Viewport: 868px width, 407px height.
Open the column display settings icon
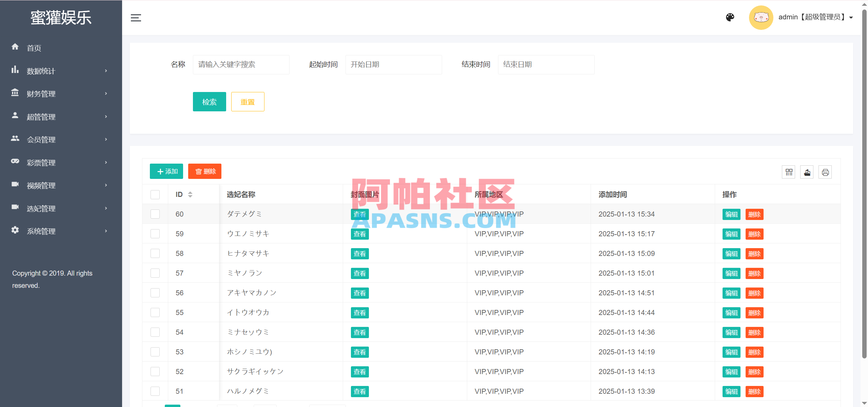pyautogui.click(x=789, y=172)
